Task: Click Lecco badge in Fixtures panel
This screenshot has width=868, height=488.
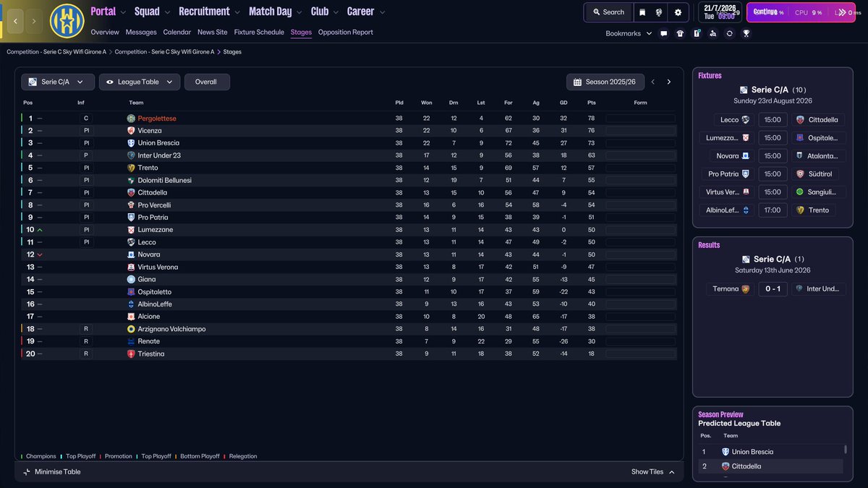Action: 746,120
